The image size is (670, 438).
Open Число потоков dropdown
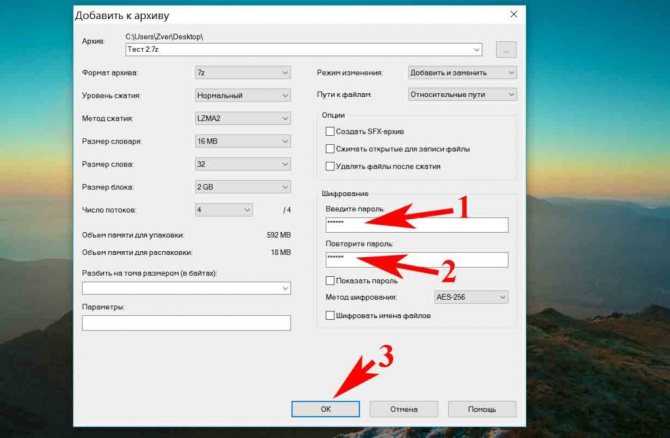[x=223, y=210]
